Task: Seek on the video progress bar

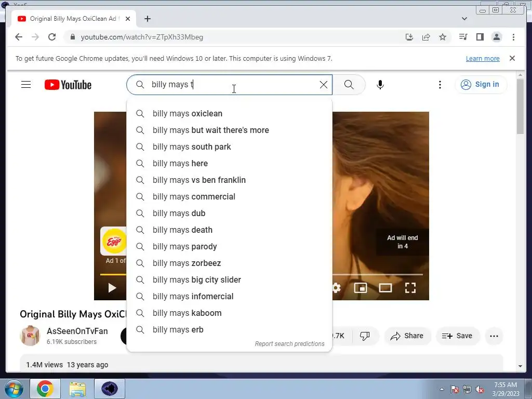Action: pyautogui.click(x=377, y=274)
